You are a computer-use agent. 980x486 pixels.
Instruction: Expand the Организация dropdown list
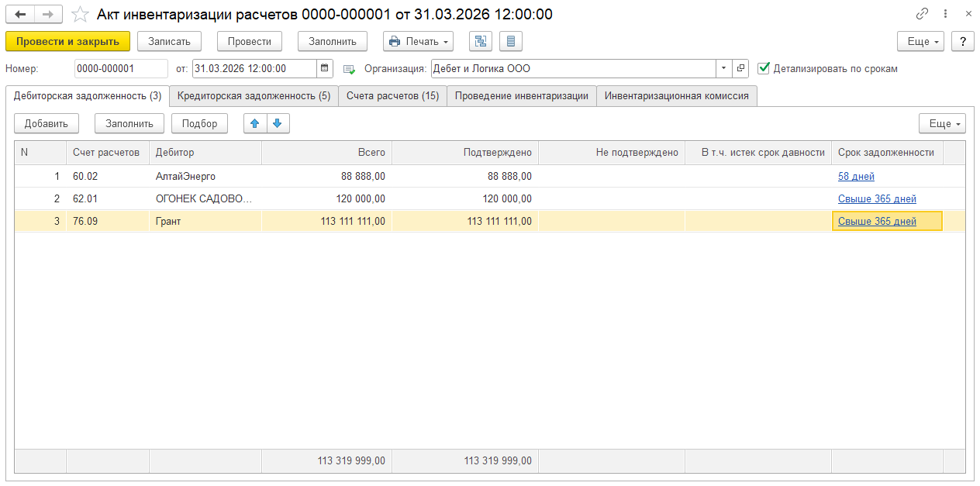click(x=723, y=68)
